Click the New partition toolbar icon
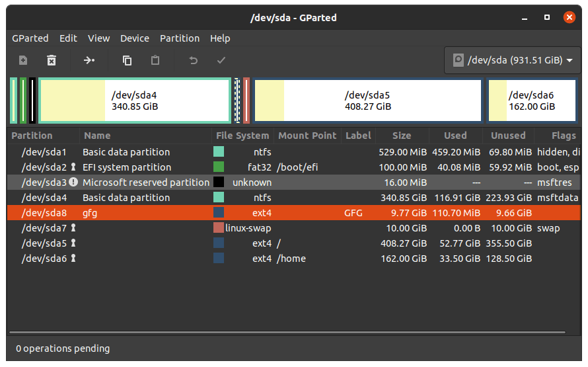The width and height of the screenshot is (588, 367). (x=23, y=60)
